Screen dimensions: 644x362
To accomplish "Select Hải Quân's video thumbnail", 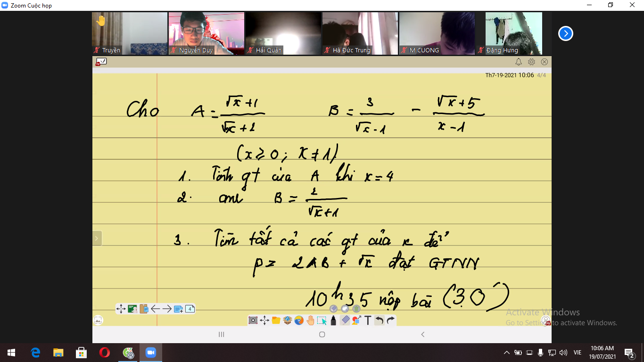I will point(283,33).
